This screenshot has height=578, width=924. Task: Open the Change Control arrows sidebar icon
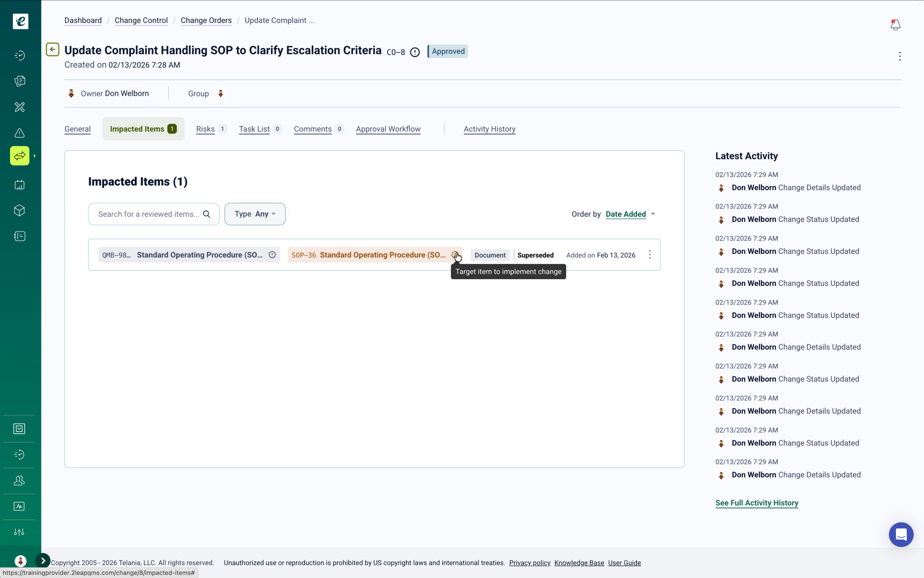19,156
